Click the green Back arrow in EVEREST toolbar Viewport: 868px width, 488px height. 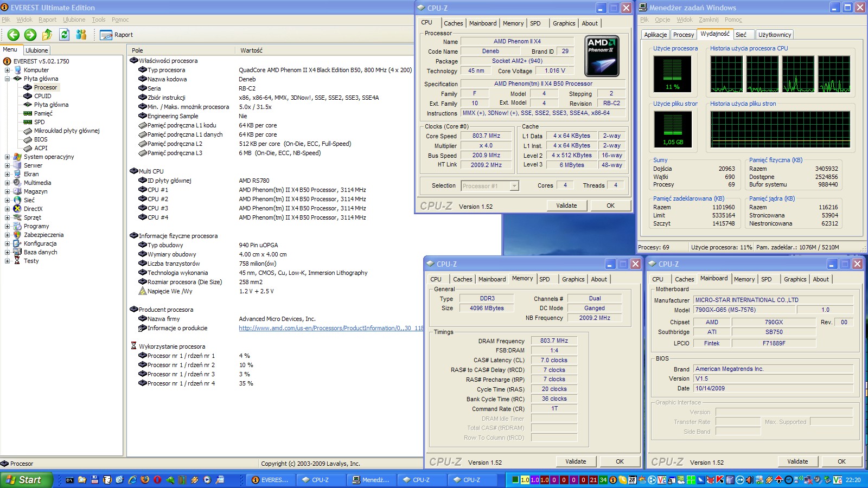(x=14, y=35)
